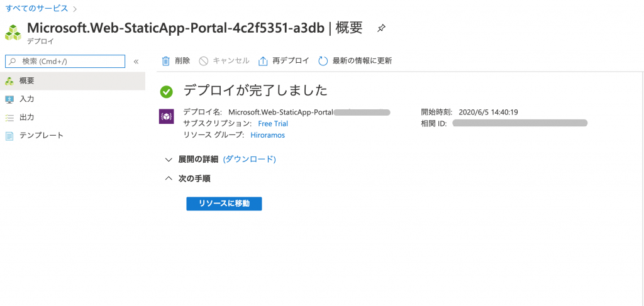This screenshot has width=644, height=306.
Task: Collapse the sidebar with double-chevron icon
Action: click(136, 62)
